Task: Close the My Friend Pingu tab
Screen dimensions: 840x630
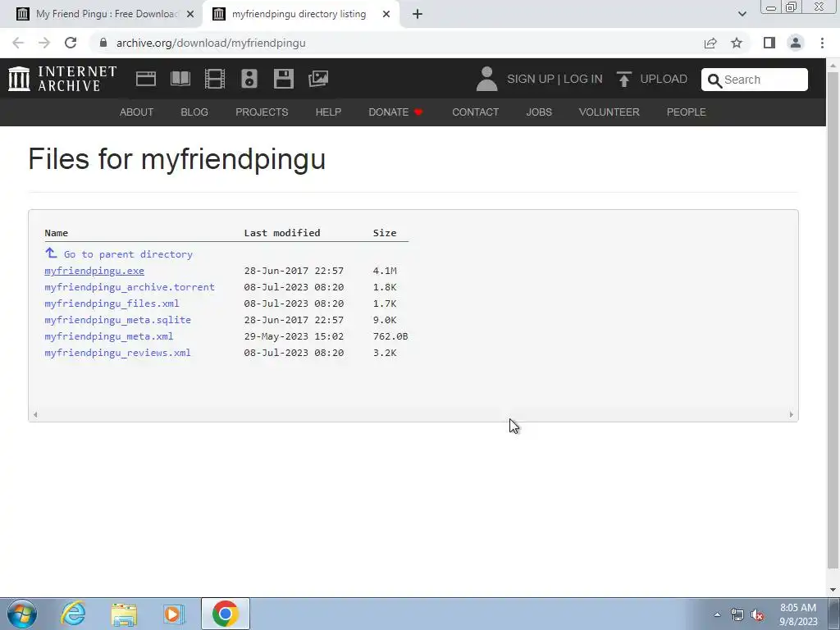Action: tap(190, 14)
